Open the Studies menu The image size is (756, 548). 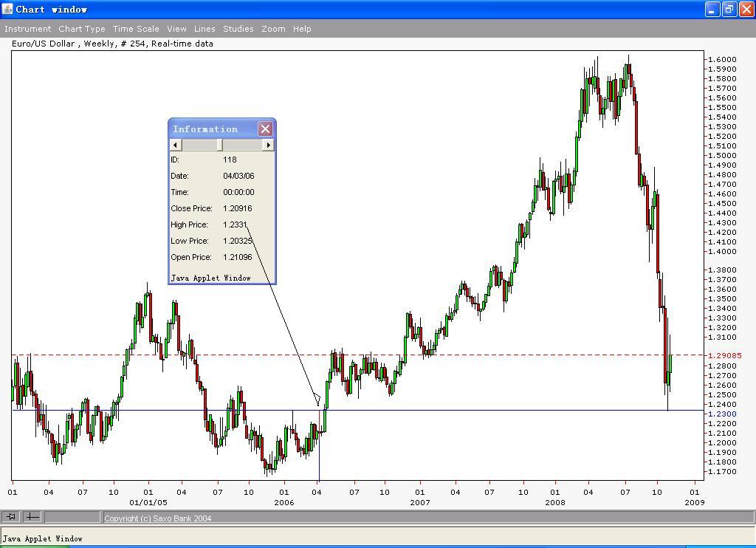click(238, 29)
